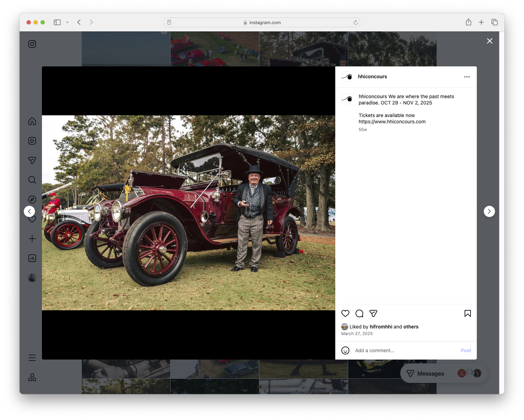Reload the page in Safari

pyautogui.click(x=356, y=22)
